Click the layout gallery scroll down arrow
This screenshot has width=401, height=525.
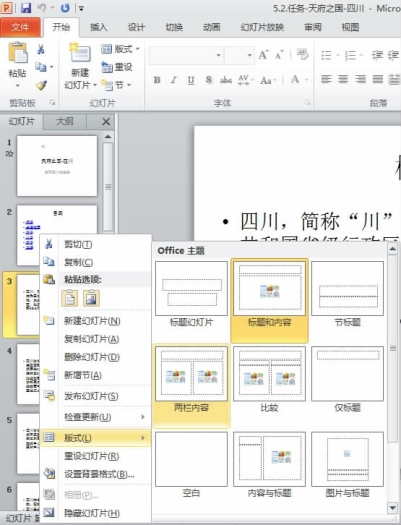392,508
